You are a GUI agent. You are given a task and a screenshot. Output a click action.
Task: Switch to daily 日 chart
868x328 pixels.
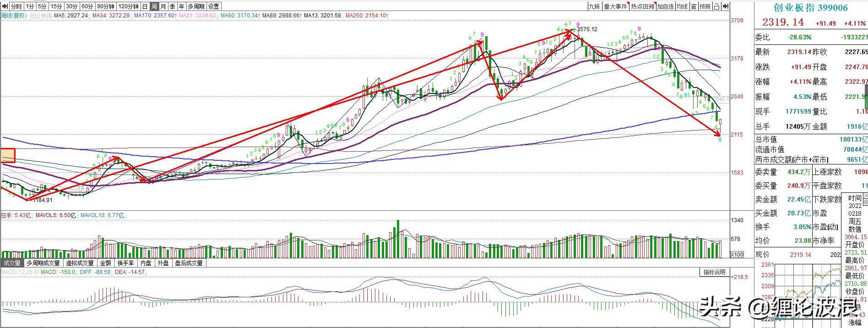[x=145, y=6]
